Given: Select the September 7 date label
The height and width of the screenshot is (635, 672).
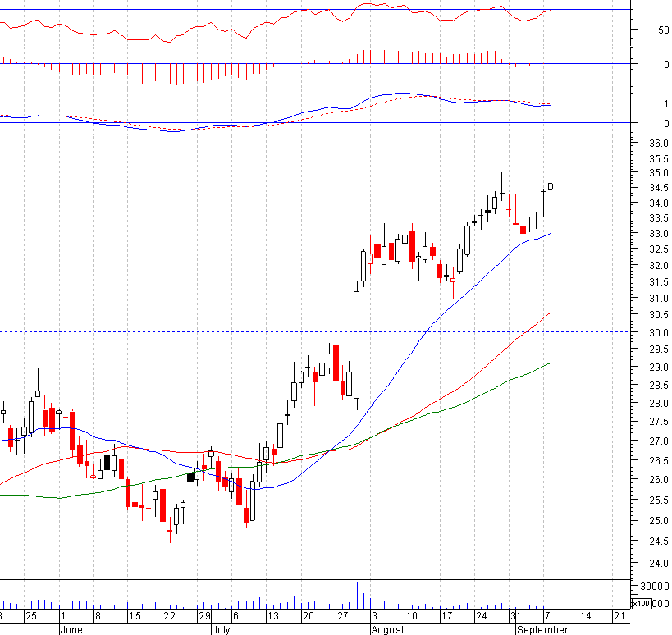Looking at the screenshot, I should coord(547,616).
